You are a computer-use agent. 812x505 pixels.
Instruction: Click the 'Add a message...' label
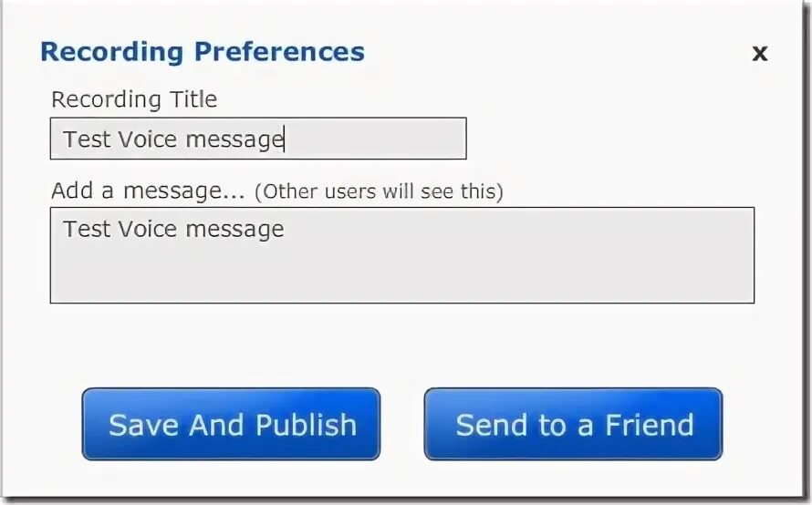click(x=148, y=191)
